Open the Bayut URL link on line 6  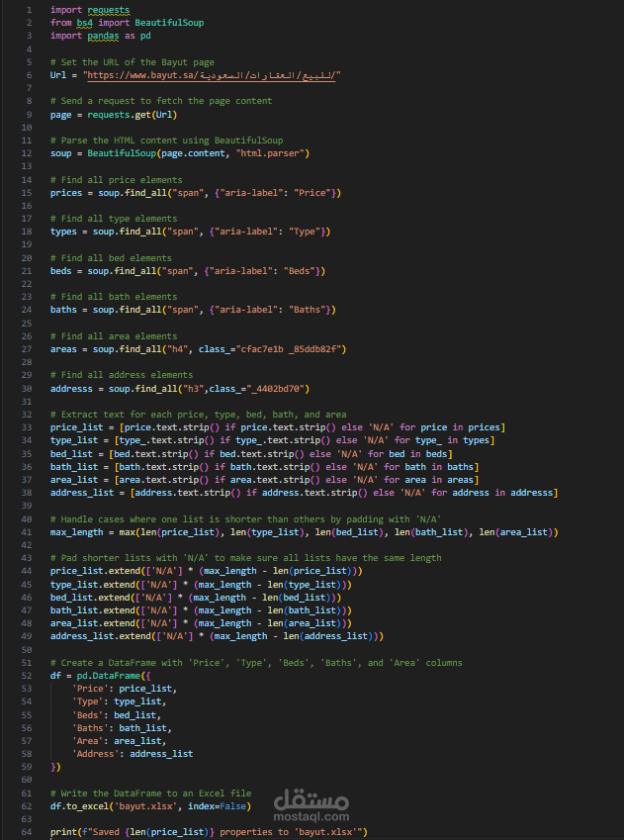click(x=212, y=75)
